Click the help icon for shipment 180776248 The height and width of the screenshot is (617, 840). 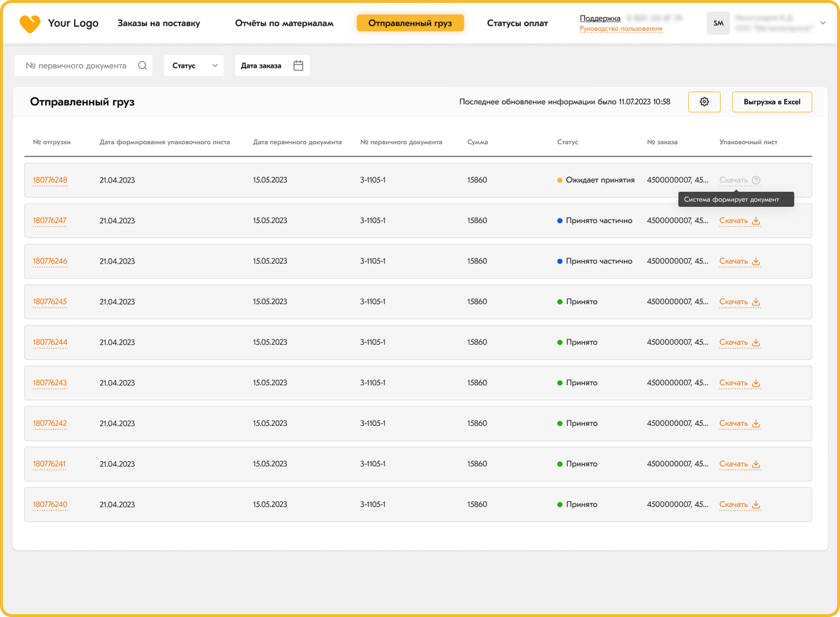click(x=756, y=180)
